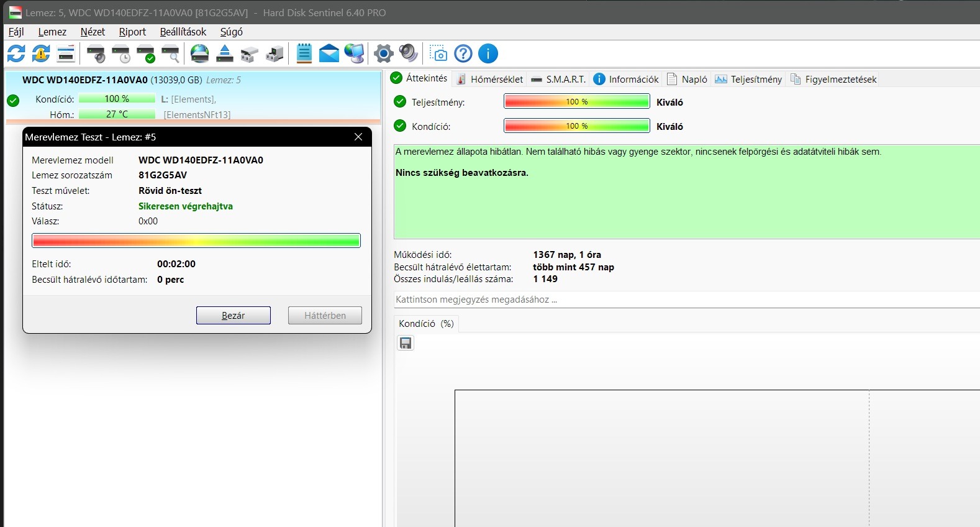Viewport: 980px width, 527px height.
Task: Switch to the S.M.A.R.T. tab
Action: [x=558, y=79]
